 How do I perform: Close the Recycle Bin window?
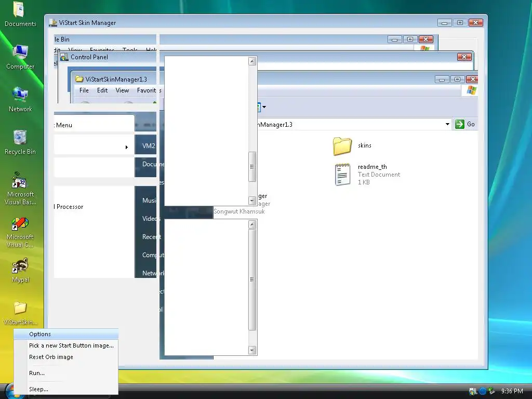click(426, 39)
